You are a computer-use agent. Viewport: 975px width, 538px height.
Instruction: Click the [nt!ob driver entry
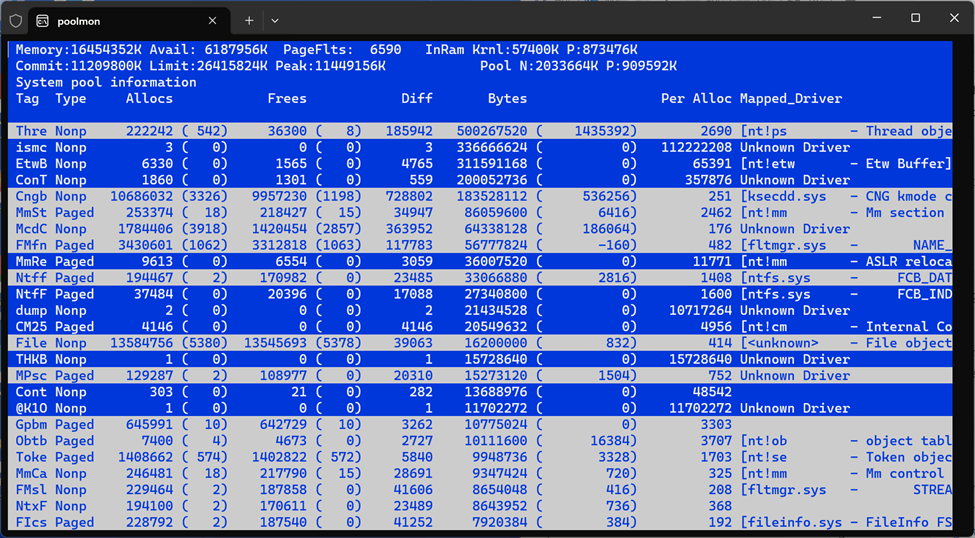[x=764, y=440]
